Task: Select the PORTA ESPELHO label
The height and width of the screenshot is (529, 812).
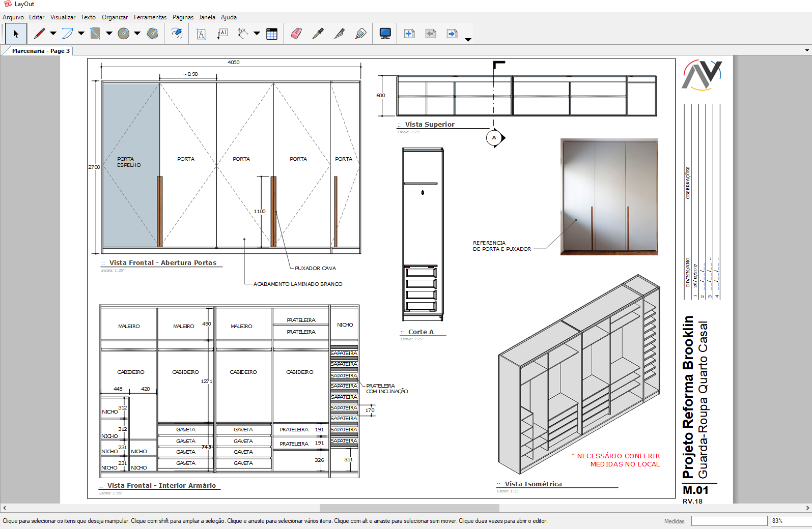Action: (129, 162)
